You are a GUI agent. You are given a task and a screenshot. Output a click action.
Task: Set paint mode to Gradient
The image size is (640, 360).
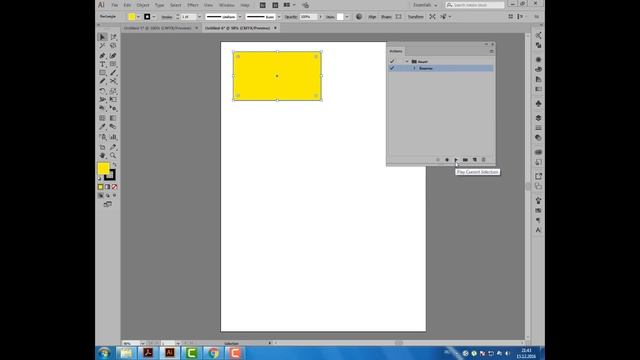pos(107,187)
